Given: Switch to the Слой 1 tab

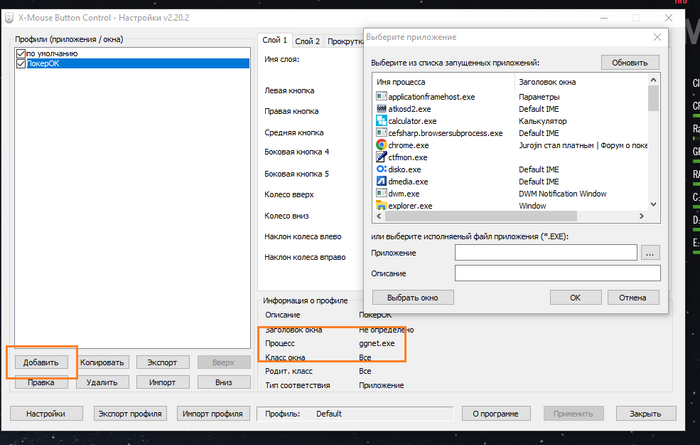Looking at the screenshot, I should click(x=275, y=40).
